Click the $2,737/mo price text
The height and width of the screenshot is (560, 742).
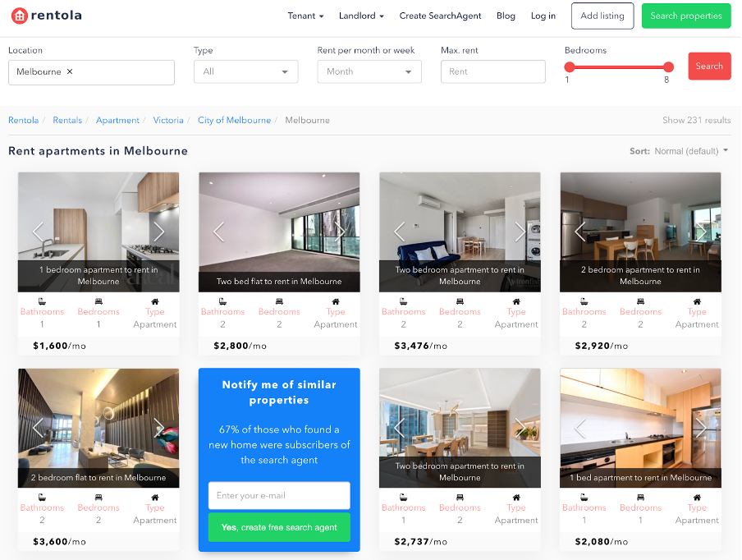[x=421, y=542]
